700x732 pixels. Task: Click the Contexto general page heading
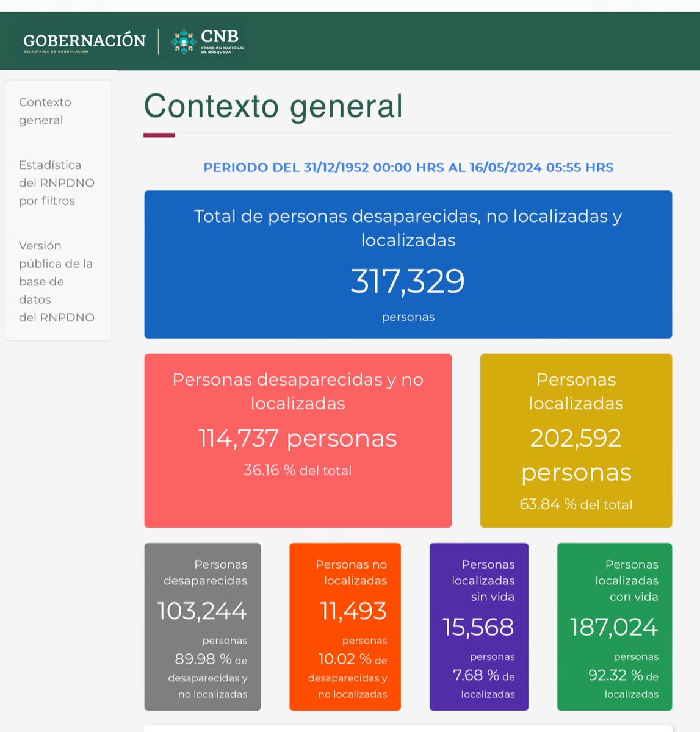pyautogui.click(x=273, y=106)
